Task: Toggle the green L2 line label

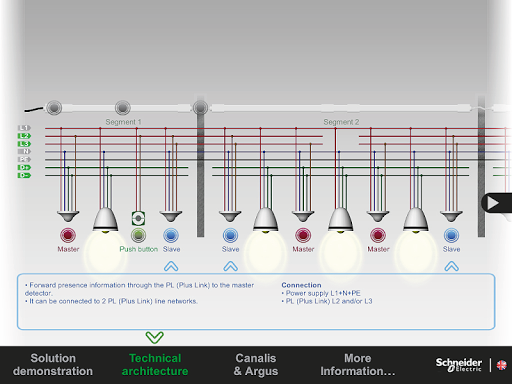Action: [x=24, y=136]
